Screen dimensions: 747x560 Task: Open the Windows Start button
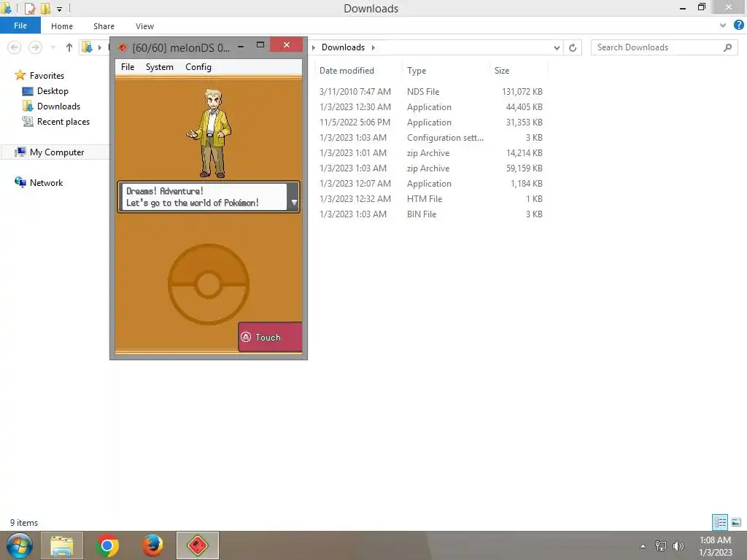20,545
